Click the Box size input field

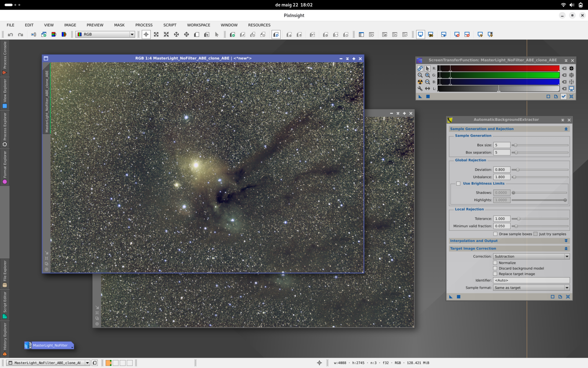click(502, 145)
